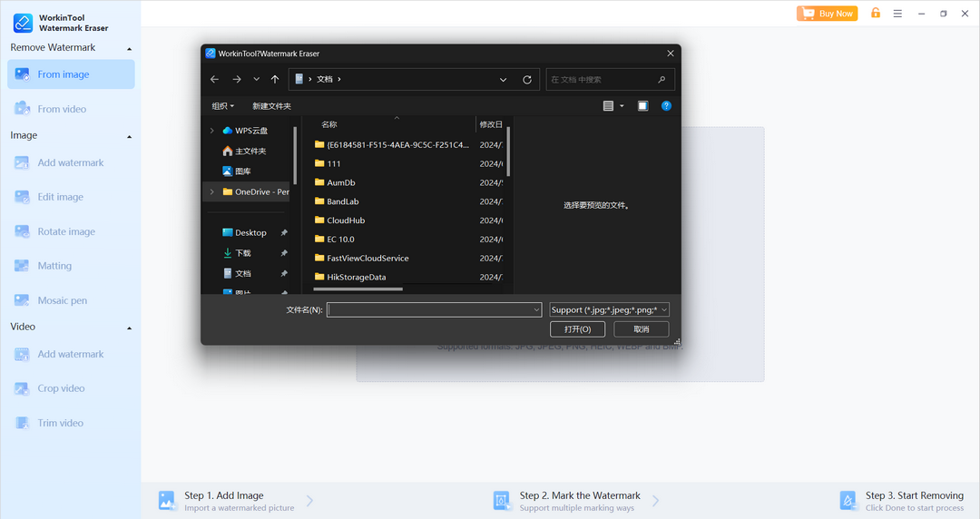Select From image in Remove Watermark
This screenshot has width=980, height=519.
coord(72,74)
